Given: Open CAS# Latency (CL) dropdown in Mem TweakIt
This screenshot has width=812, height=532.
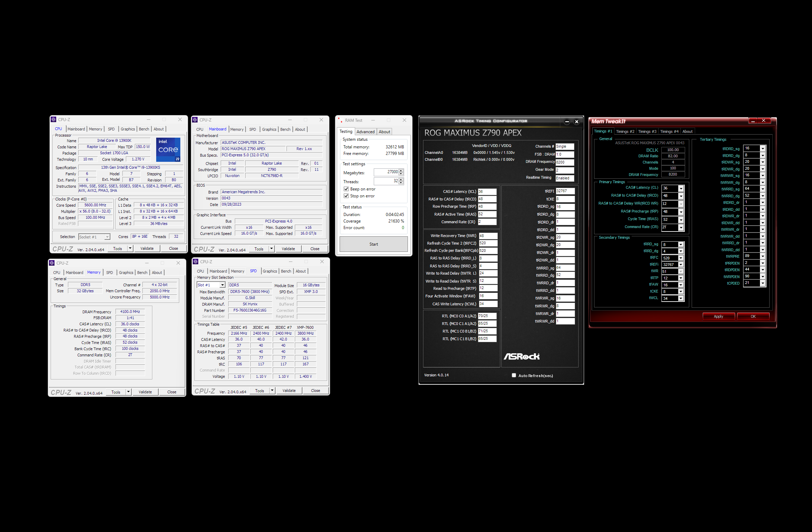Looking at the screenshot, I should coord(681,188).
